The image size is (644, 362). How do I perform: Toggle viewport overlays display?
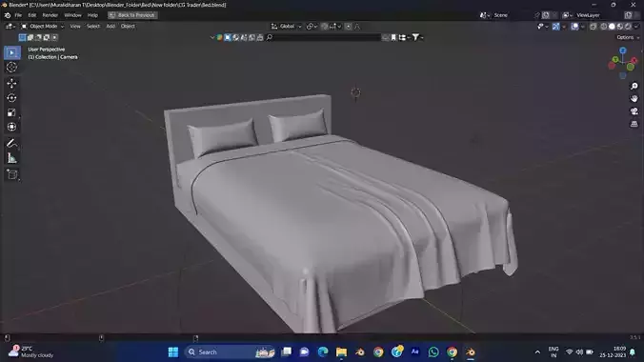[x=575, y=27]
